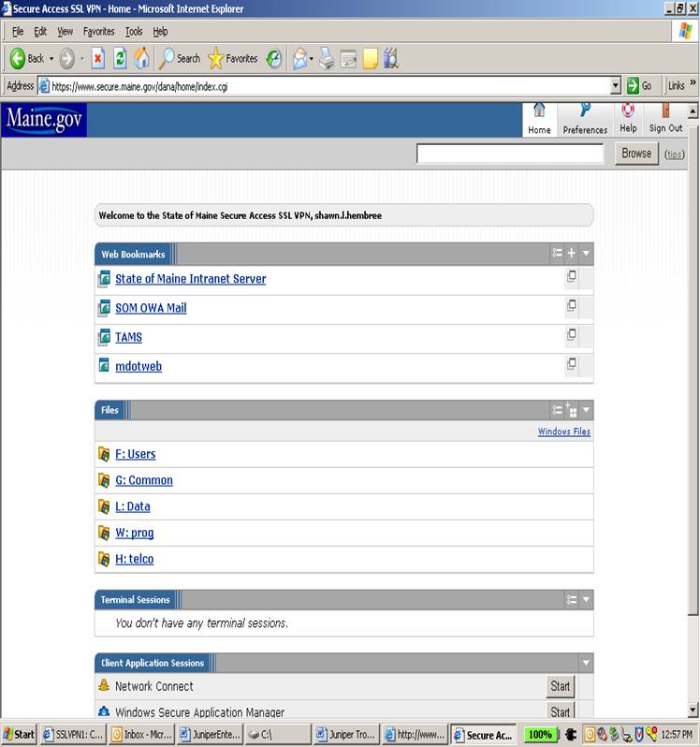Open the Favorites menu
The height and width of the screenshot is (747, 700).
click(x=98, y=32)
